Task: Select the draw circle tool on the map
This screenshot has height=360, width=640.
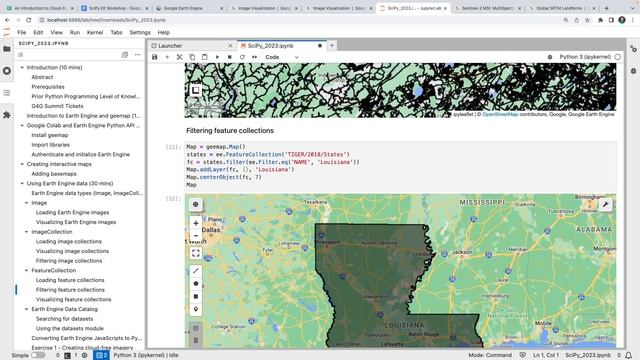Action: (x=196, y=284)
